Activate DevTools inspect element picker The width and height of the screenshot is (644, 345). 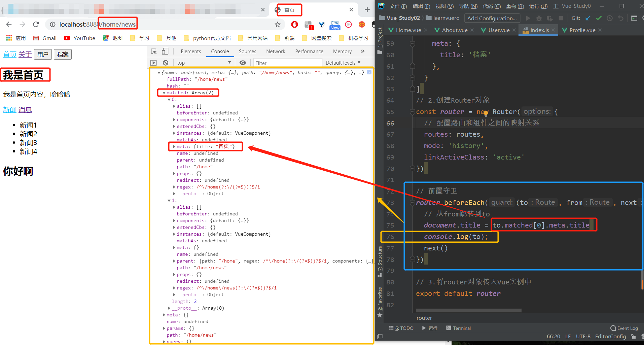154,51
